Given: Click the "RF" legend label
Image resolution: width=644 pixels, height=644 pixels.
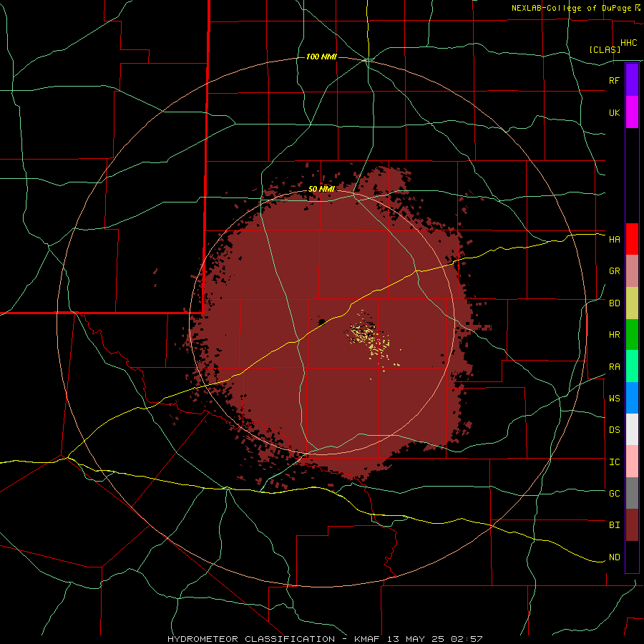Looking at the screenshot, I should tap(614, 80).
